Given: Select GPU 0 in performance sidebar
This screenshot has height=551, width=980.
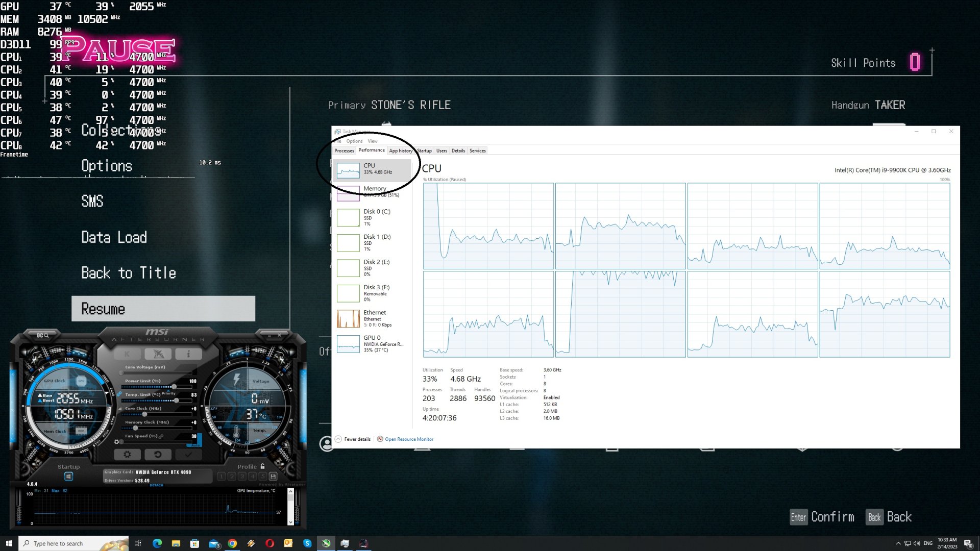Looking at the screenshot, I should click(x=372, y=344).
